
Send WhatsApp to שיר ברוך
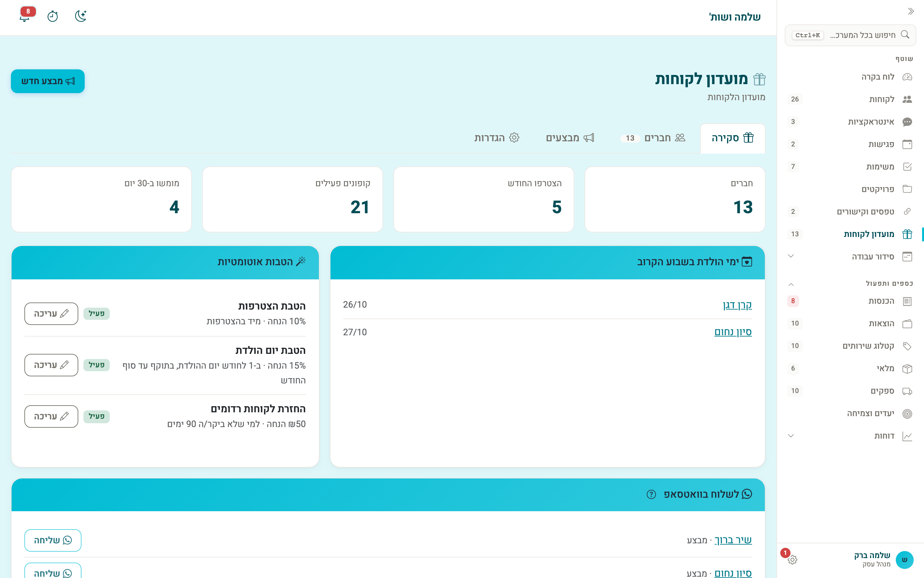click(x=53, y=540)
